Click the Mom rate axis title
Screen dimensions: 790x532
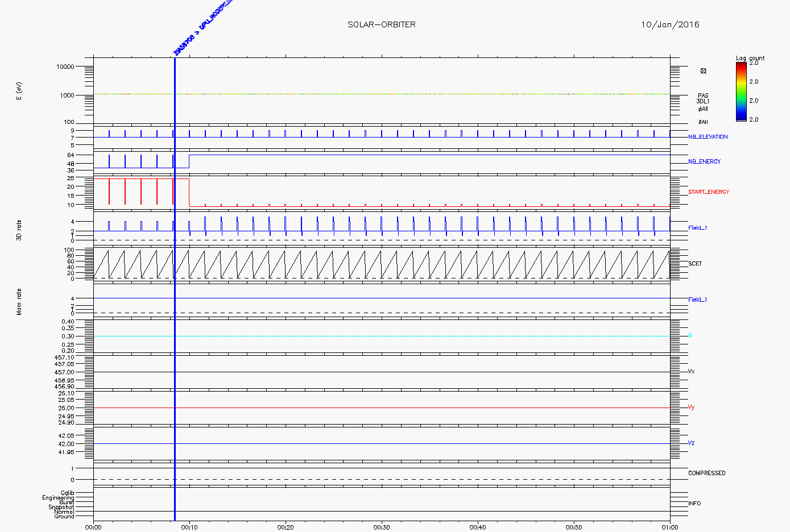[x=19, y=302]
